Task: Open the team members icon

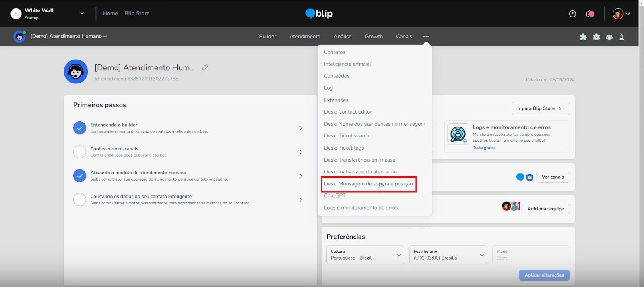Action: [x=609, y=37]
